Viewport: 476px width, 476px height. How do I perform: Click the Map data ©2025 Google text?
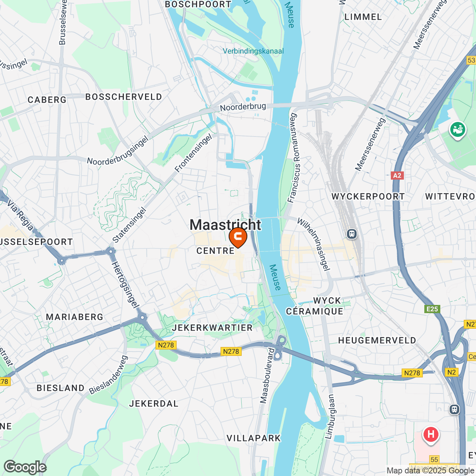[430, 470]
